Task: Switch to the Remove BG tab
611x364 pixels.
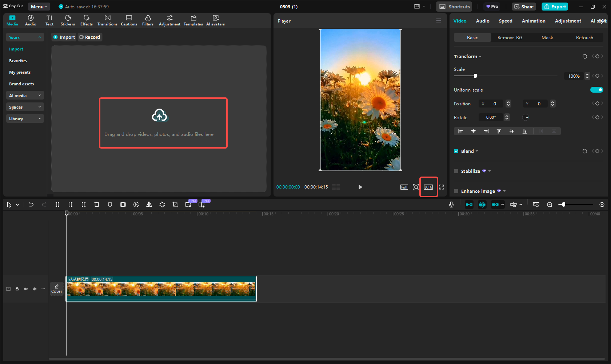Action: tap(510, 37)
